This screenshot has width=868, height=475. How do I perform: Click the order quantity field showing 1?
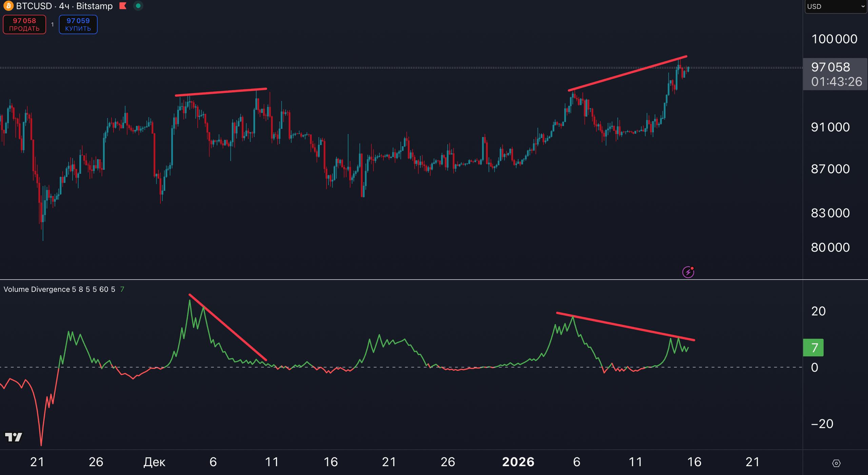[x=52, y=24]
